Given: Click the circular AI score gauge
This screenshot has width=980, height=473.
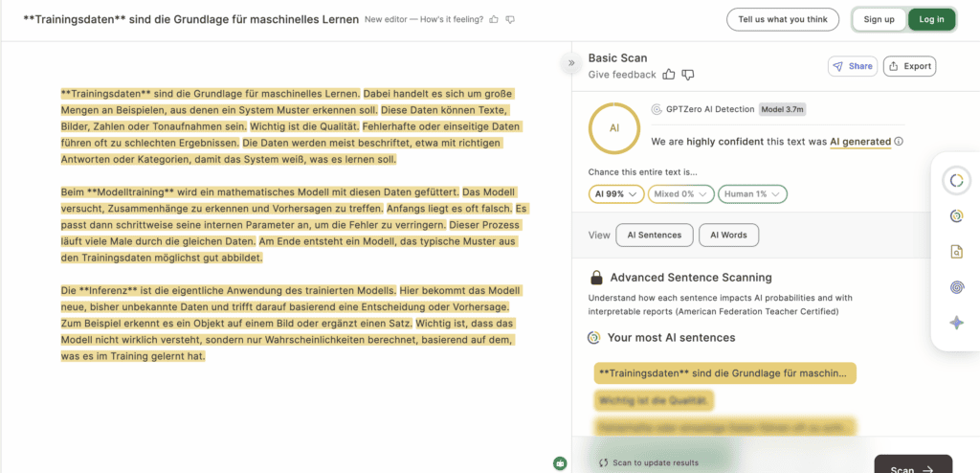Looking at the screenshot, I should (x=614, y=127).
